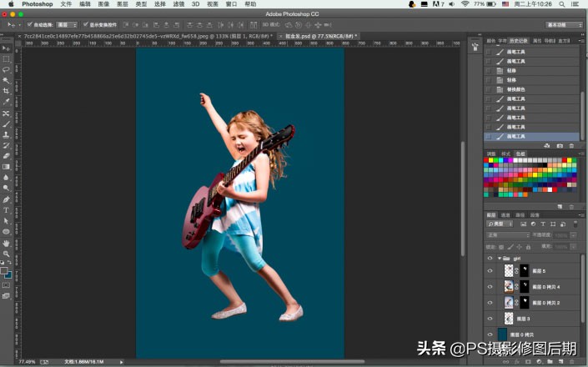Image resolution: width=588 pixels, height=367 pixels.
Task: Select the Zoom tool
Action: pyautogui.click(x=6, y=254)
